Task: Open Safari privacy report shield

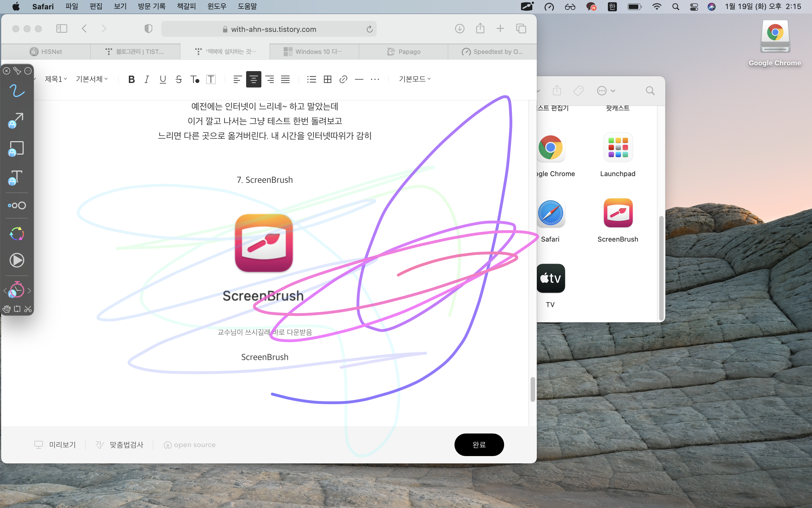Action: [x=148, y=29]
